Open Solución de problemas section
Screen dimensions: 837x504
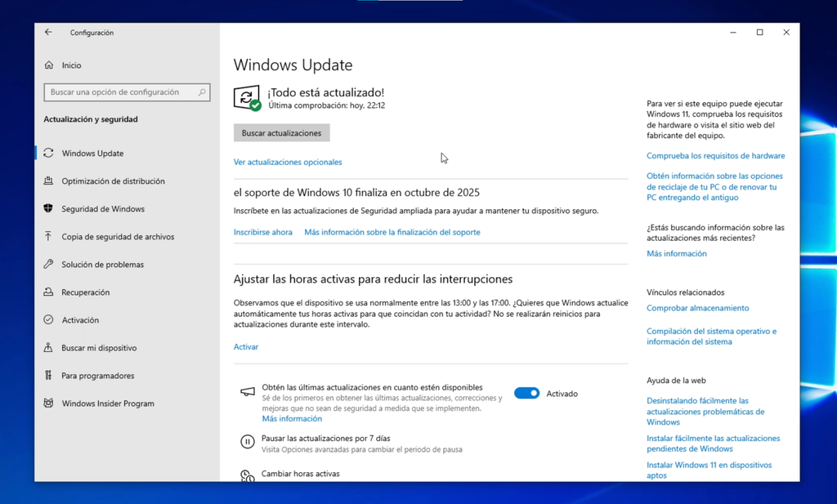point(102,264)
